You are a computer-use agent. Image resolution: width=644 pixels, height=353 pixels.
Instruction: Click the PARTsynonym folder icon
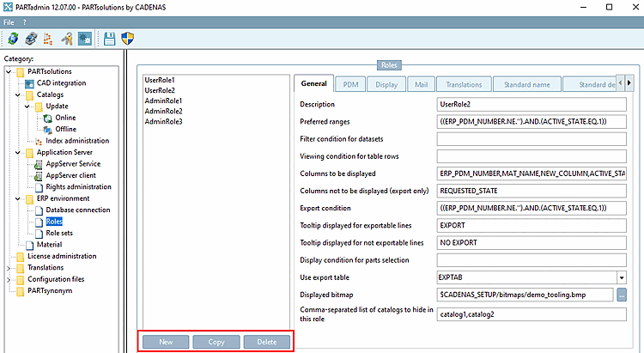(x=21, y=291)
